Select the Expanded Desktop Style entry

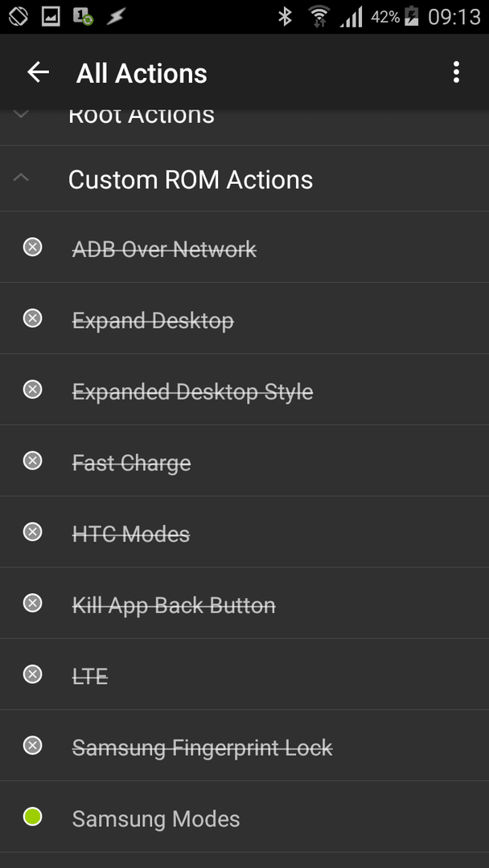pos(244,390)
